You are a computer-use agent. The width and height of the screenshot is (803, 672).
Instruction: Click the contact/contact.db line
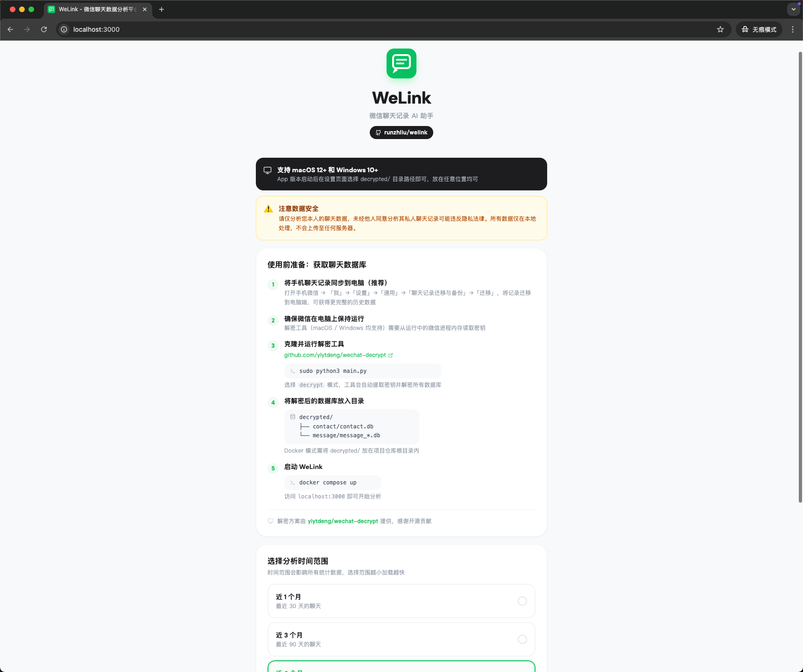pos(343,427)
